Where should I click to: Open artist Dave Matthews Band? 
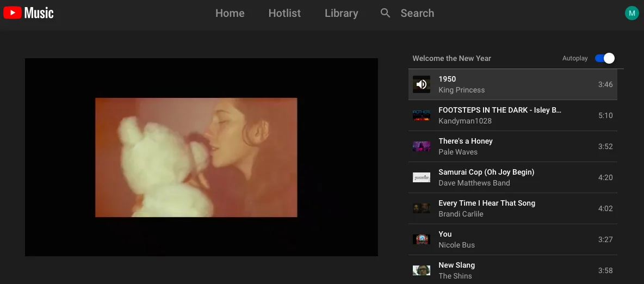[474, 183]
